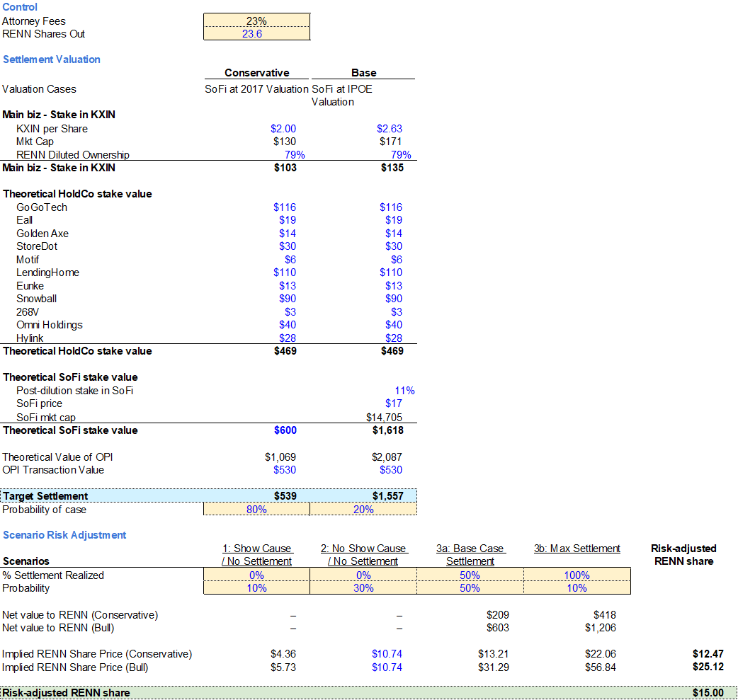Select the Omni Holdings row label
This screenshot has height=700, width=738.
pos(50,325)
